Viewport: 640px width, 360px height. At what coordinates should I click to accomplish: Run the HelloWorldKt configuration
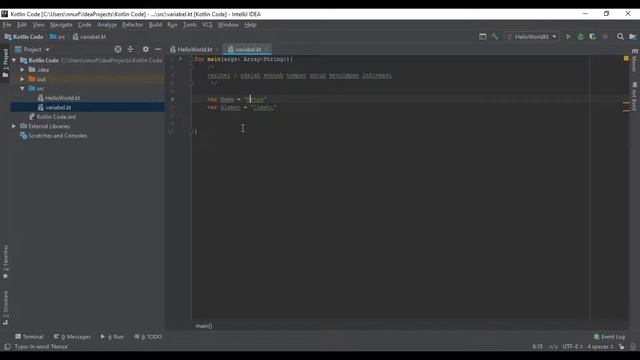(x=568, y=37)
